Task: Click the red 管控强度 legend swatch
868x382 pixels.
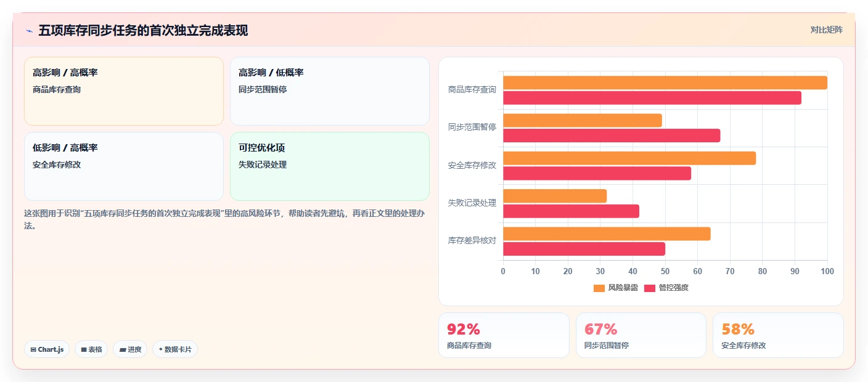Action: pos(650,288)
